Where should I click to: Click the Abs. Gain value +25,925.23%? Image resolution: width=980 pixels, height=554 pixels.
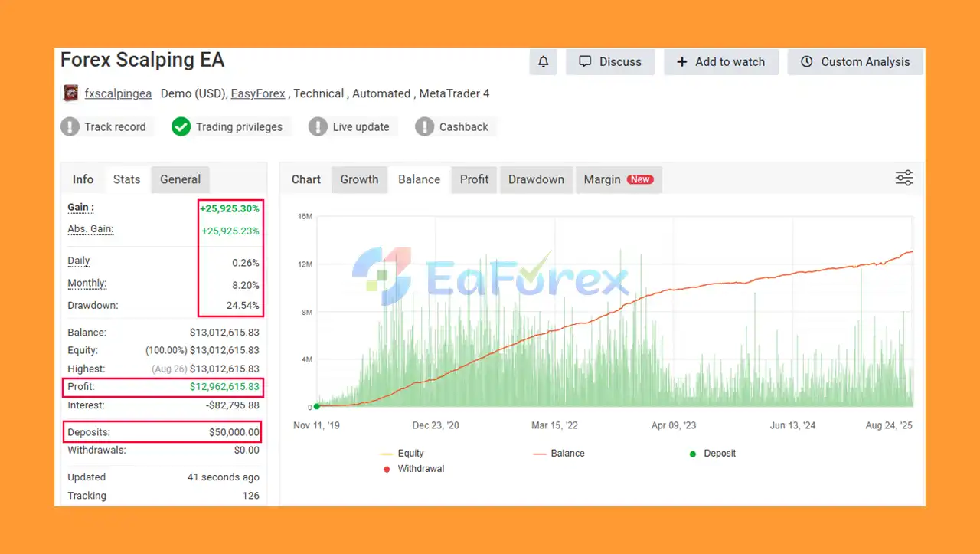pyautogui.click(x=230, y=231)
